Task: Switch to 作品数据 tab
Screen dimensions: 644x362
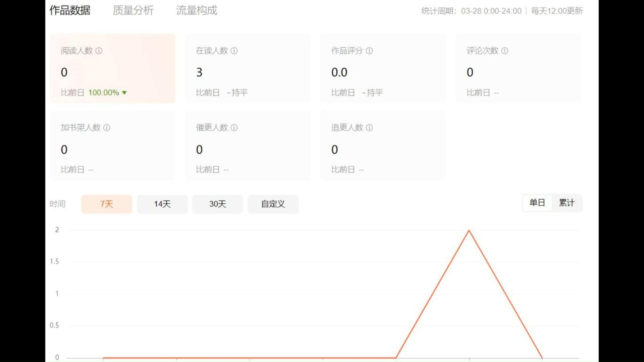Action: [70, 10]
